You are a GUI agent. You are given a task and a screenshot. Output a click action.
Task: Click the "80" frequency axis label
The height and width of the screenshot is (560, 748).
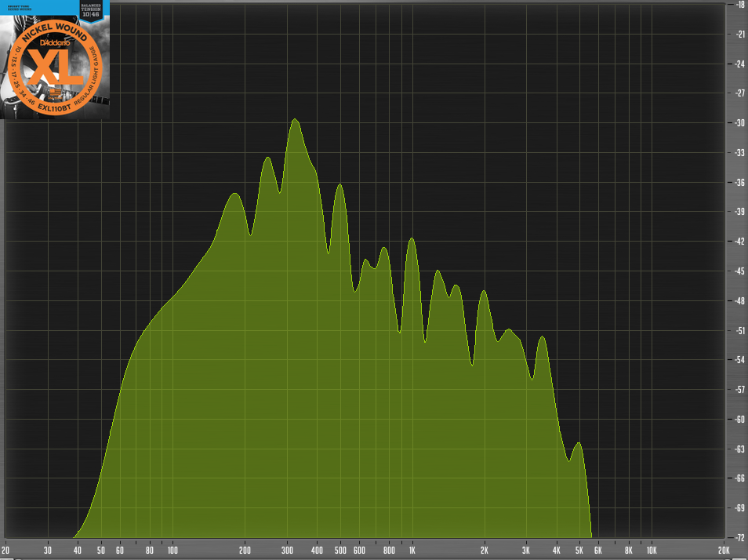150,551
